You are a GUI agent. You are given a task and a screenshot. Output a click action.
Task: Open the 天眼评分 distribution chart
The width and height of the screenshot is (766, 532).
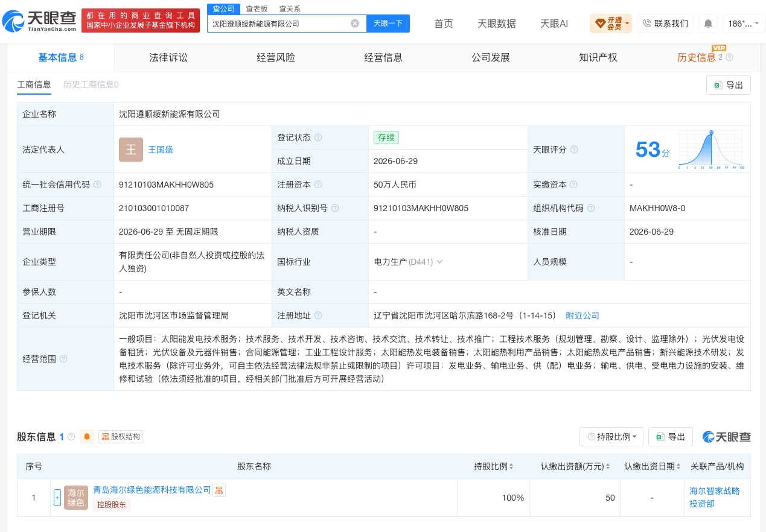pyautogui.click(x=711, y=150)
